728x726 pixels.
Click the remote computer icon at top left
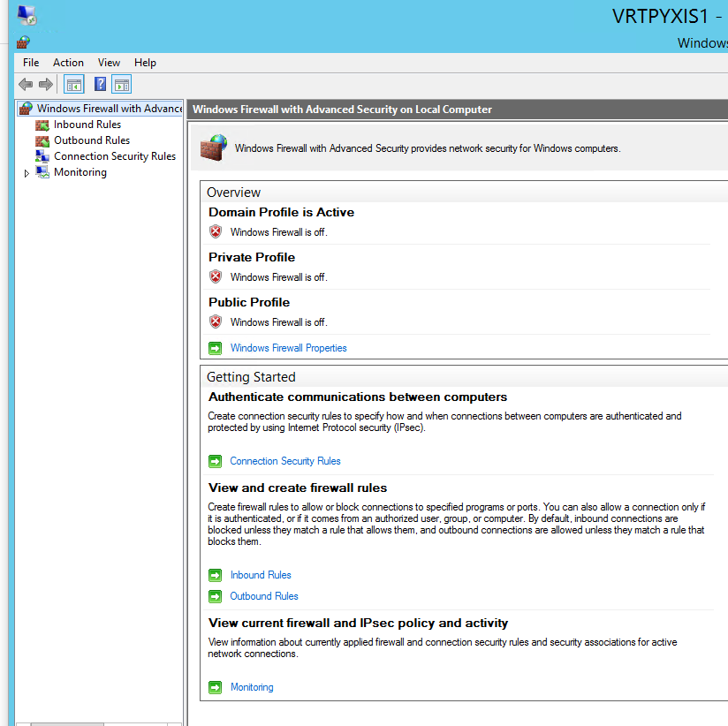click(27, 15)
